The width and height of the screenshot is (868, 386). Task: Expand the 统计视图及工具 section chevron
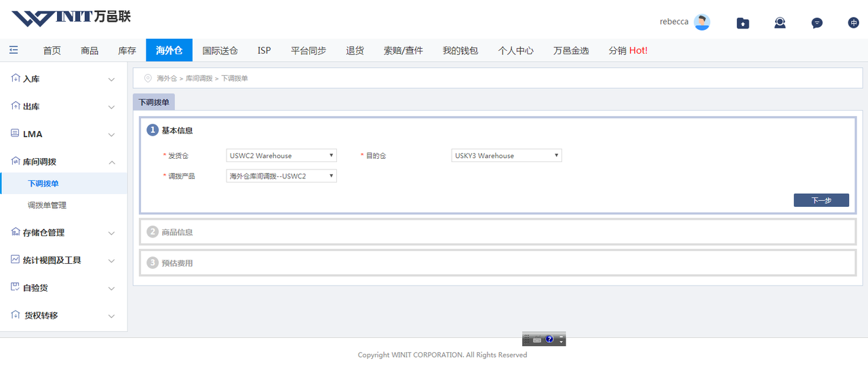pyautogui.click(x=112, y=260)
